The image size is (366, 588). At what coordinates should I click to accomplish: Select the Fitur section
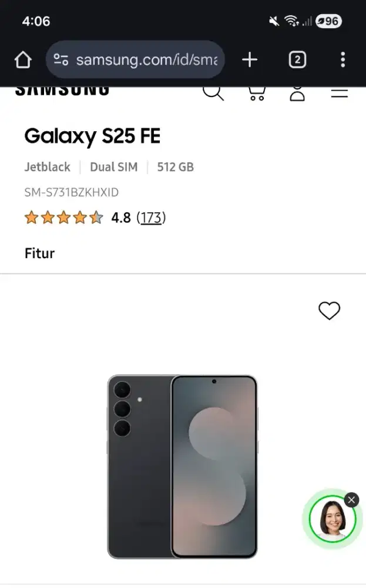tap(39, 253)
